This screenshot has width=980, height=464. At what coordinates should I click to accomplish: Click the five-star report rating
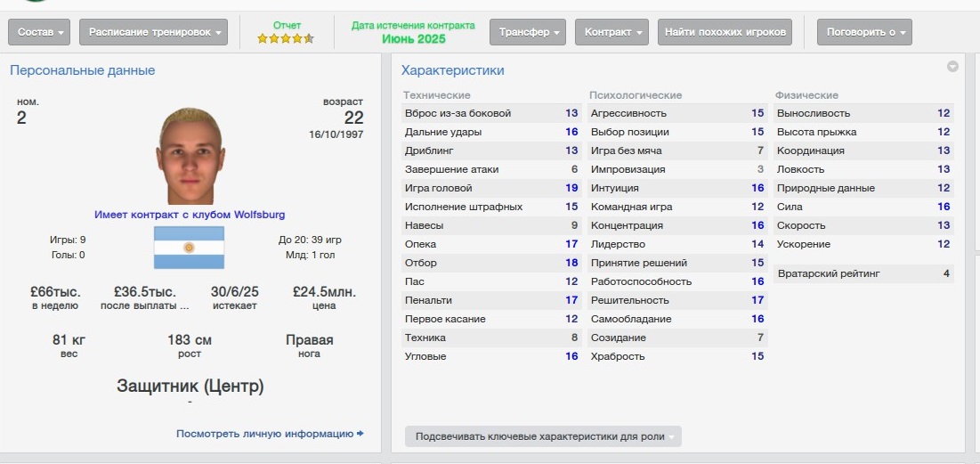(285, 38)
